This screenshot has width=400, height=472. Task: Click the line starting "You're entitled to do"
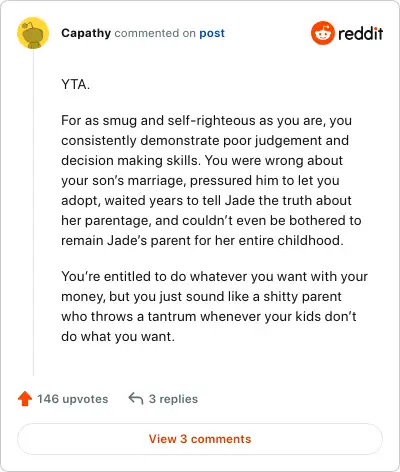214,276
